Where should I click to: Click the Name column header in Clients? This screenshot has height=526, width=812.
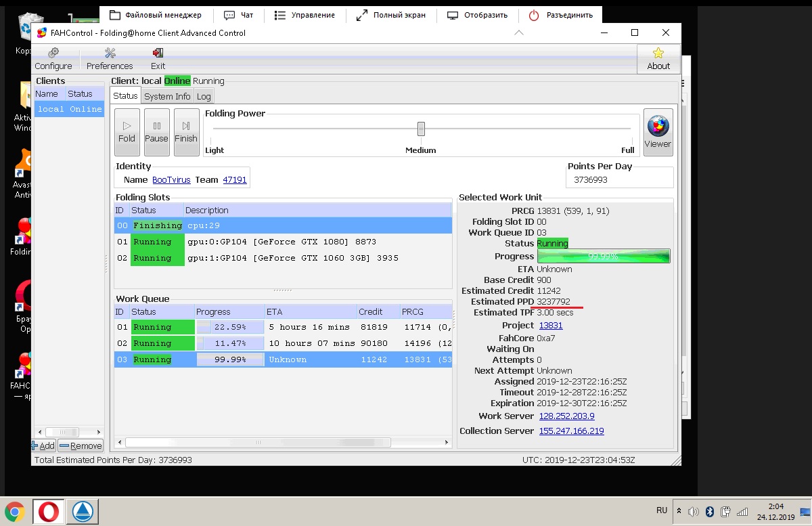[49, 94]
